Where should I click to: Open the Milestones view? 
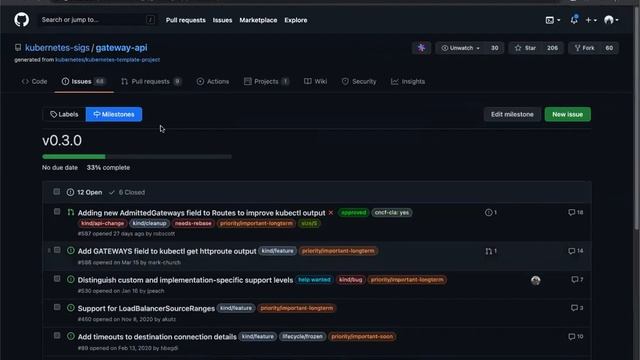click(114, 114)
